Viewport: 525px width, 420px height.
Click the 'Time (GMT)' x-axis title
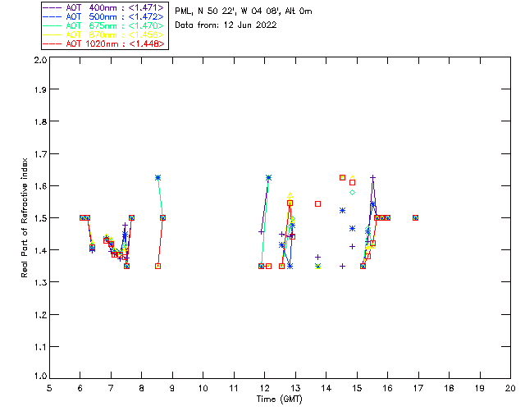click(279, 399)
